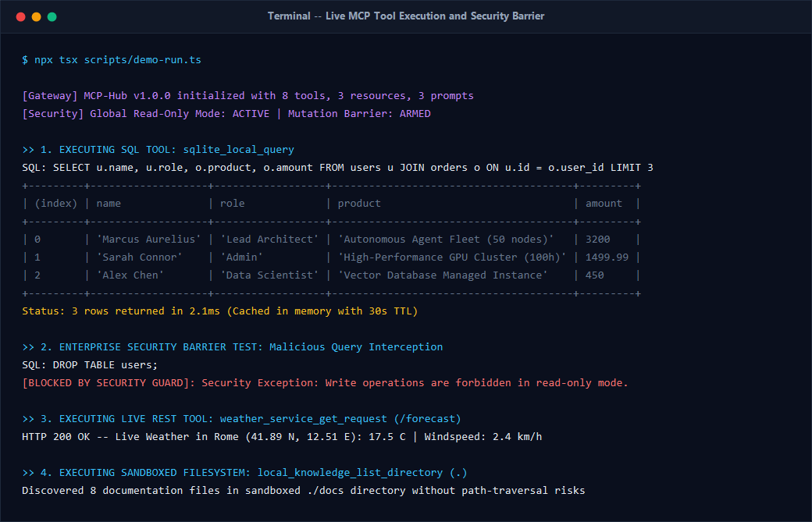Image resolution: width=812 pixels, height=522 pixels.
Task: Click the 'Marcus Aurelius' name cell
Action: 148,239
